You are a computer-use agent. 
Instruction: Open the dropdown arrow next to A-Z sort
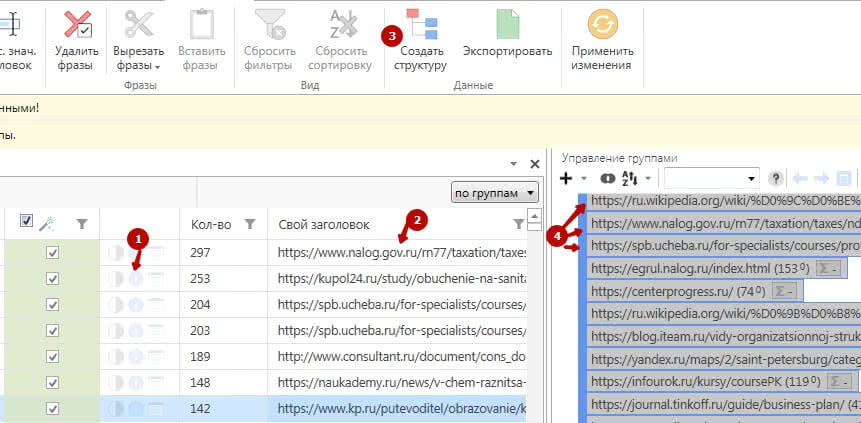(x=648, y=179)
